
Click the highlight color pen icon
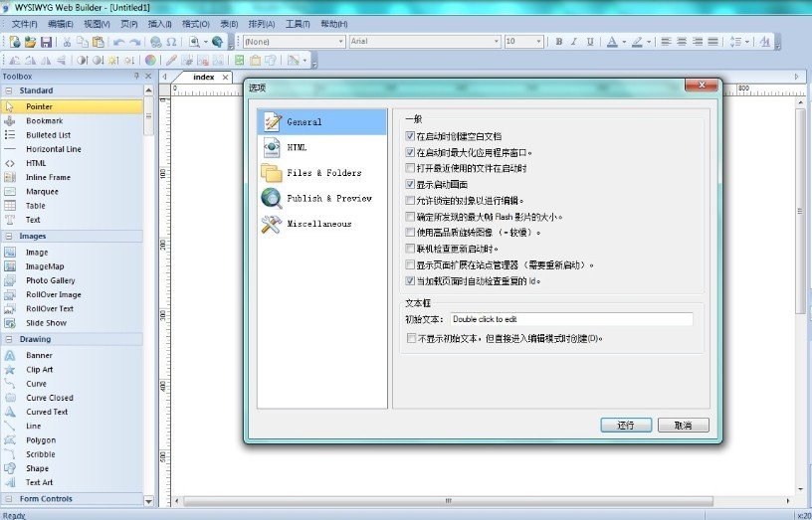coord(638,42)
